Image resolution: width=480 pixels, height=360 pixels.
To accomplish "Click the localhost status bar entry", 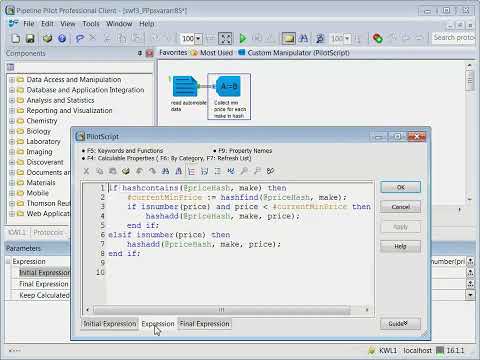I will (417, 350).
